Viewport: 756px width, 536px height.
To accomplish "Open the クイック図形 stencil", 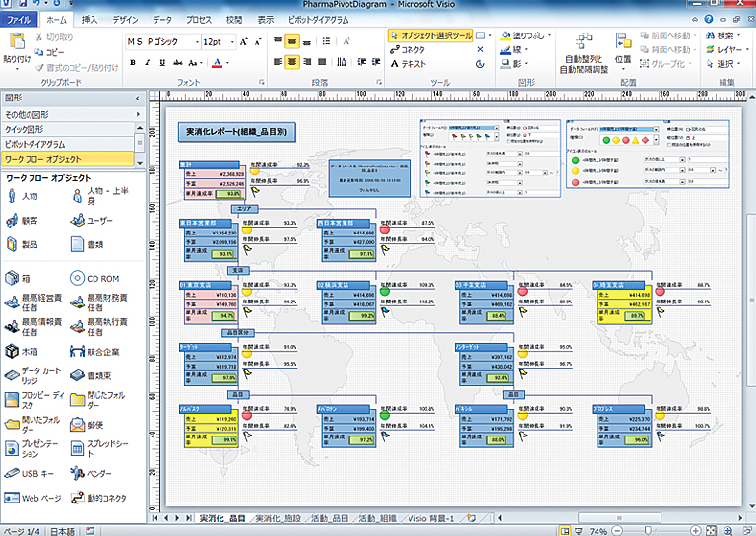I will point(25,129).
